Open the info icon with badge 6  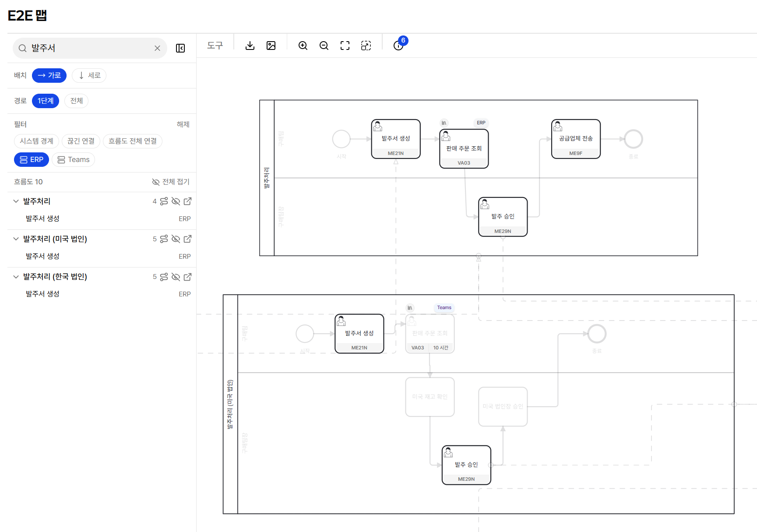pos(398,46)
